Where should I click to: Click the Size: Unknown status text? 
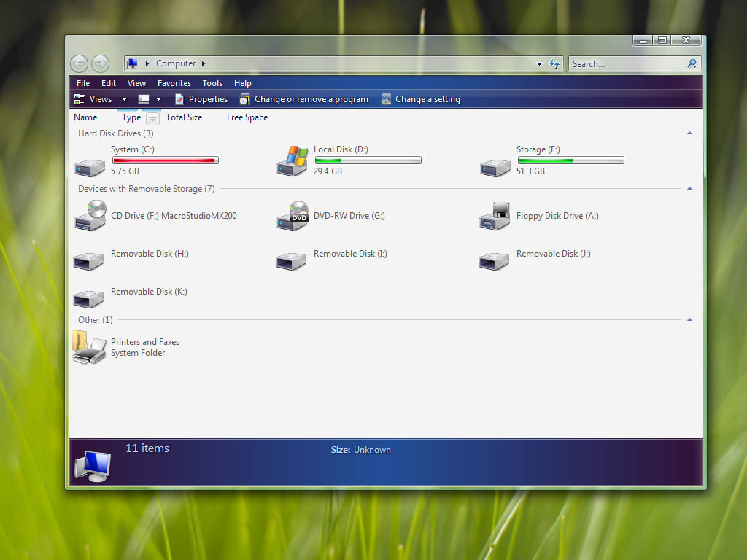(x=360, y=450)
